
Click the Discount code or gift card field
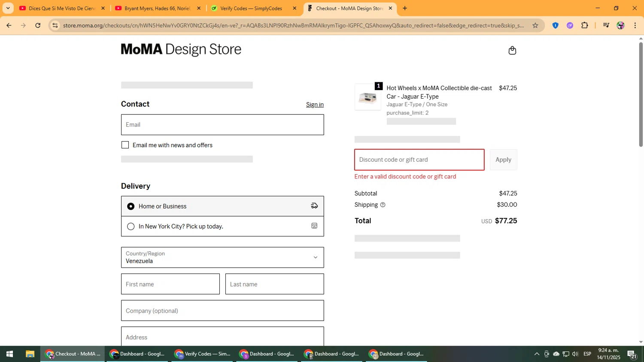tap(419, 160)
